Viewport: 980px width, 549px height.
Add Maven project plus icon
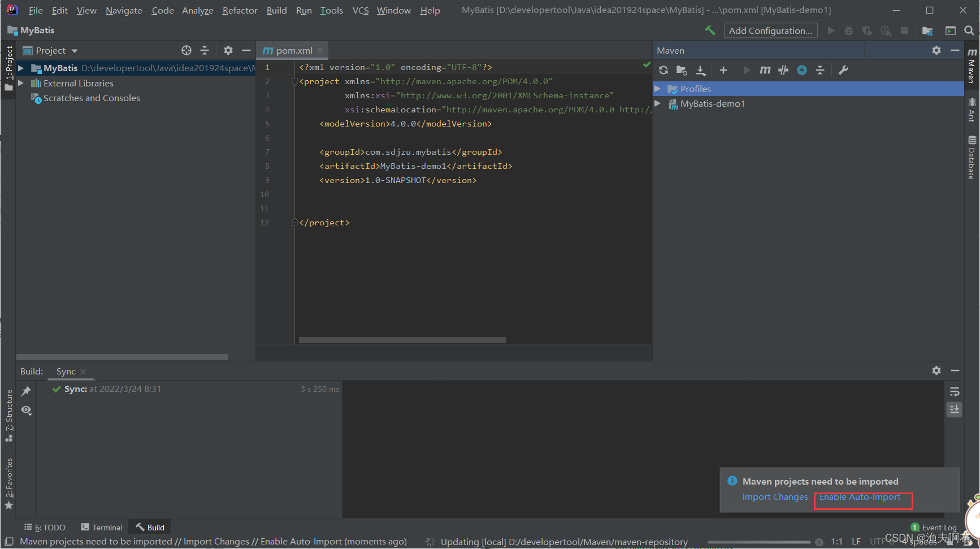723,70
